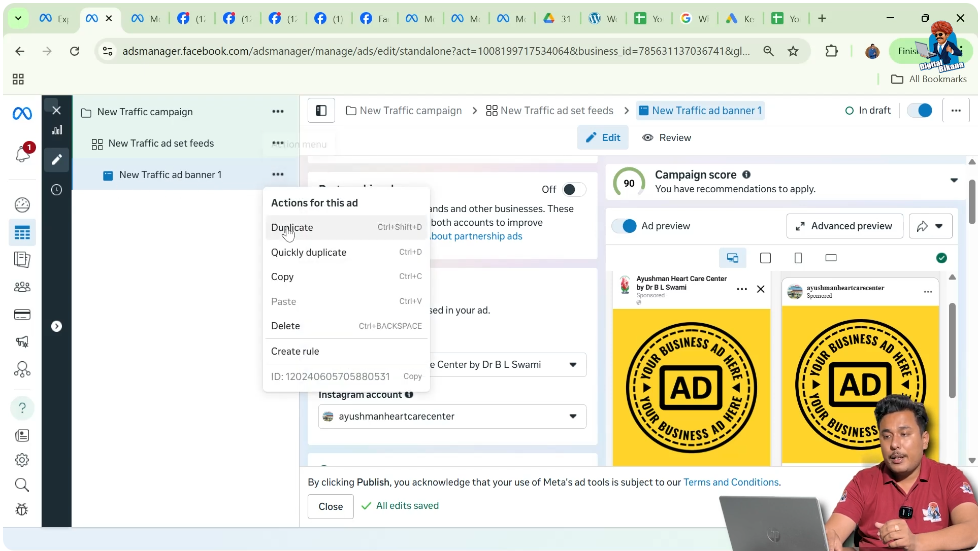Reload the page in Chrome
The width and height of the screenshot is (980, 551).
coord(74,51)
